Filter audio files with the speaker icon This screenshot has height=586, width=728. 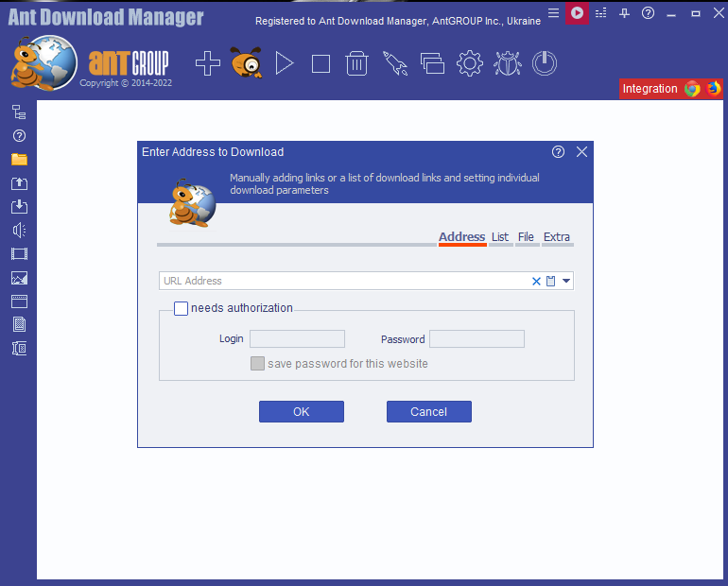tap(19, 230)
